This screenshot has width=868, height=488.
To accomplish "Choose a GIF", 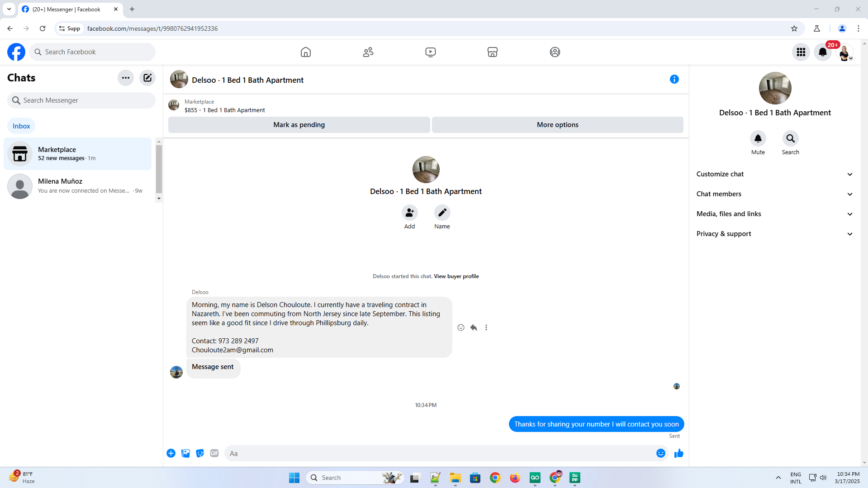I will [214, 453].
